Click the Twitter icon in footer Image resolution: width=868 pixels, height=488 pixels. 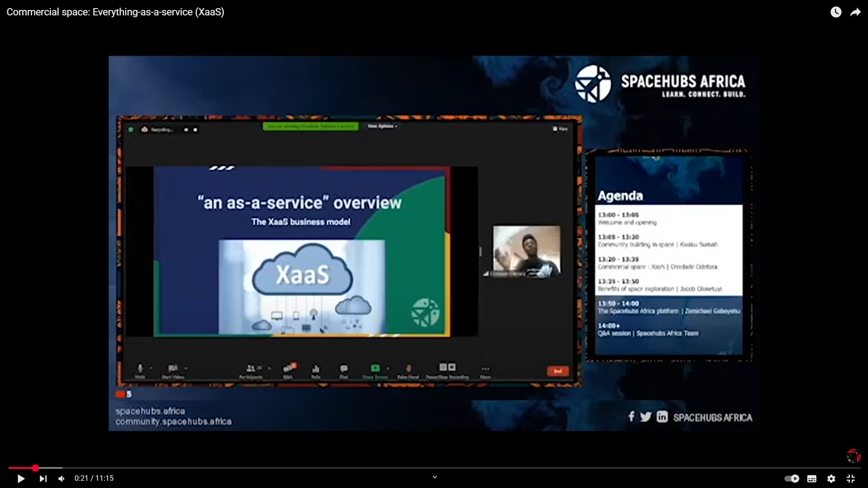coord(646,417)
